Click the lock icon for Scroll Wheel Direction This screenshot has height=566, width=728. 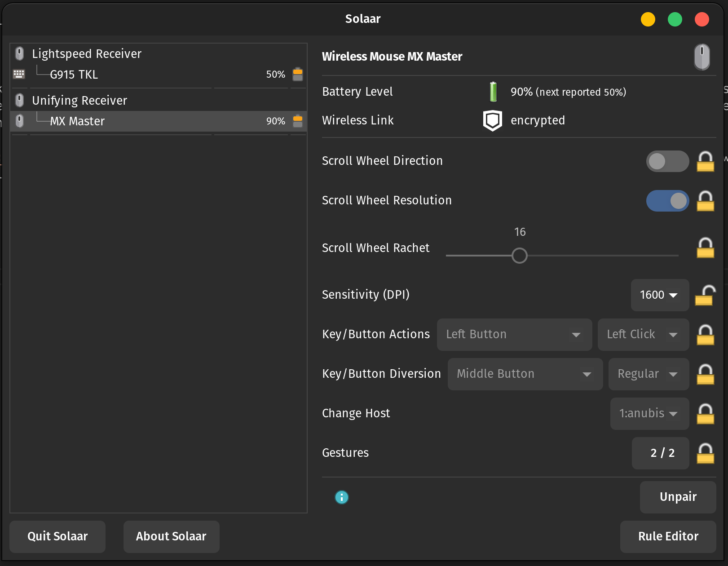pyautogui.click(x=705, y=161)
